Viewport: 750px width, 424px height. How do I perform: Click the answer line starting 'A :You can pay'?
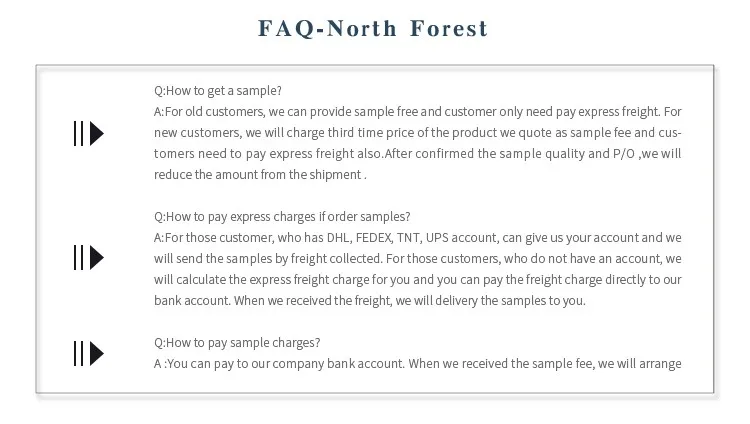click(x=417, y=363)
